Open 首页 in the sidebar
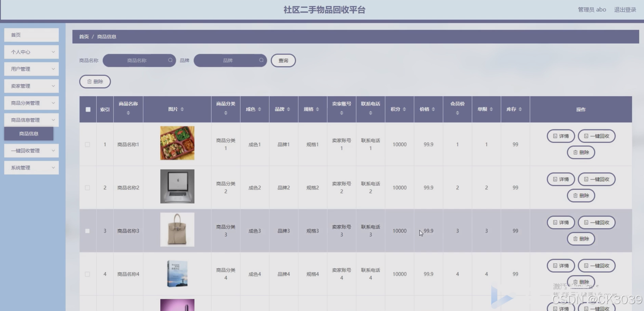 (32, 35)
